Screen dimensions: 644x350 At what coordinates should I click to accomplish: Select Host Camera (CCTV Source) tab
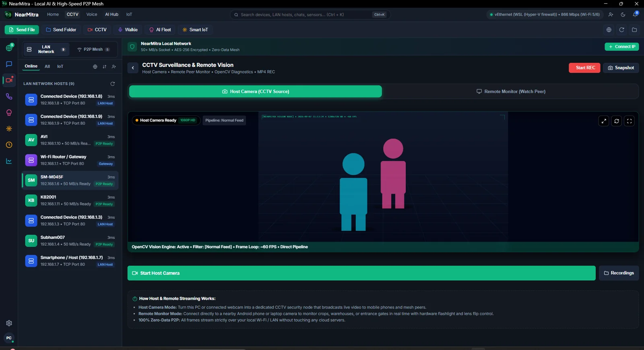256,91
